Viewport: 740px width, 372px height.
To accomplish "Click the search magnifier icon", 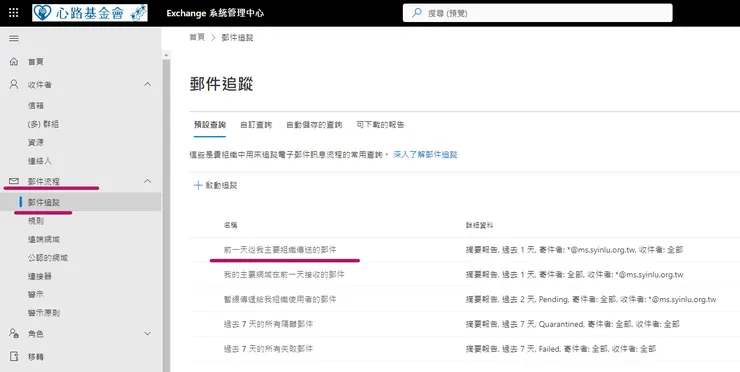I will [x=417, y=13].
